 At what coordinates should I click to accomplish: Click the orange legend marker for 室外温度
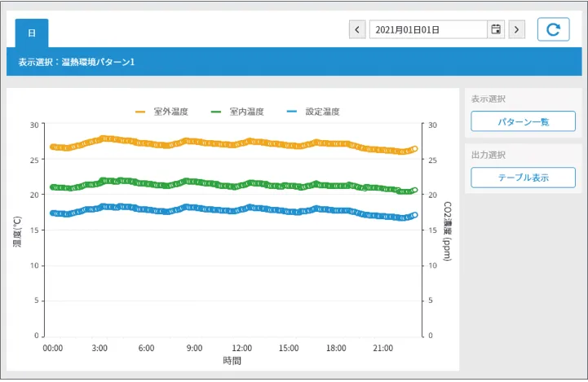140,112
